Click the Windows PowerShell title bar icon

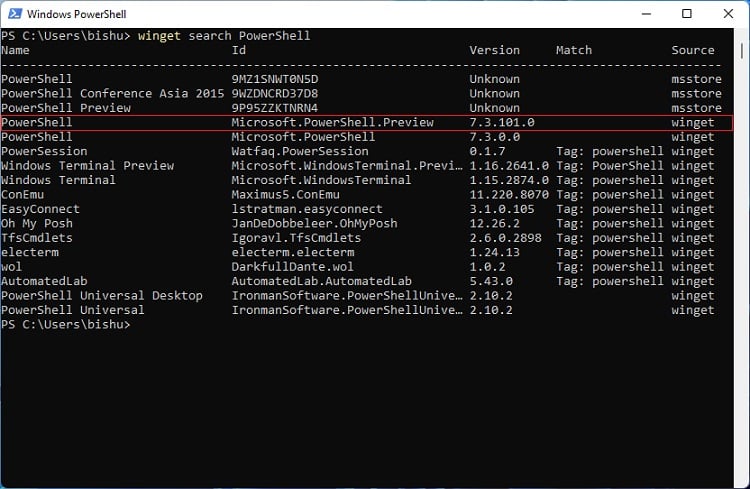(15, 13)
